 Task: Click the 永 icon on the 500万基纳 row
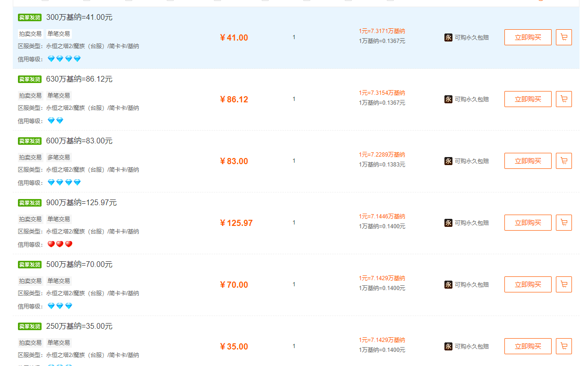pos(448,284)
